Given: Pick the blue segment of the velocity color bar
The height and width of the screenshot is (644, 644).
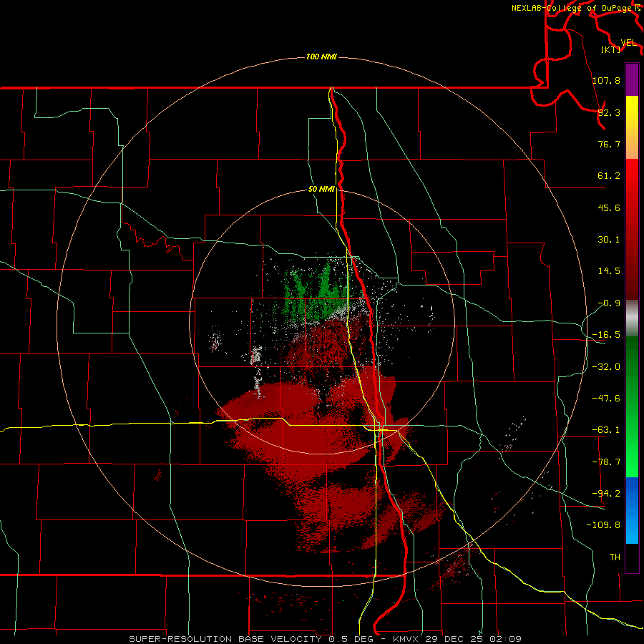Looking at the screenshot, I should (632, 510).
